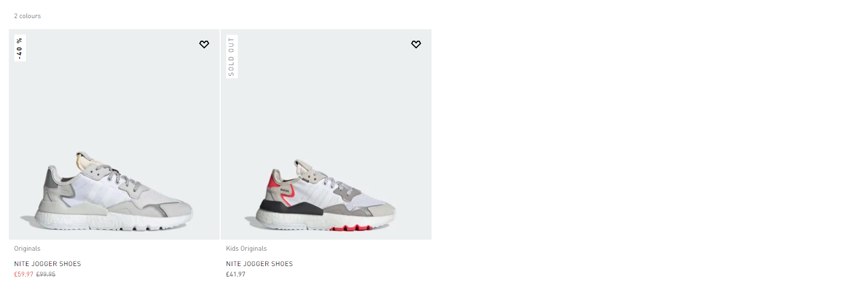Click the 2 colours label
The width and height of the screenshot is (868, 293).
[x=28, y=16]
